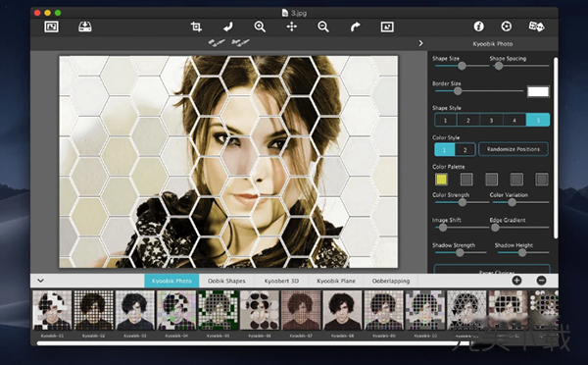Select Shape Style 5
Screen dimensions: 588x365
pyautogui.click(x=538, y=120)
